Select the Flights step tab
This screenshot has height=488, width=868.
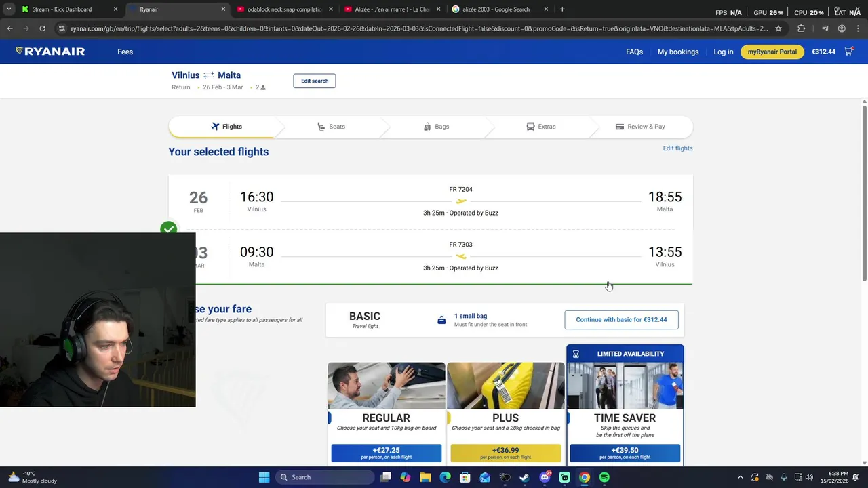[x=226, y=127]
